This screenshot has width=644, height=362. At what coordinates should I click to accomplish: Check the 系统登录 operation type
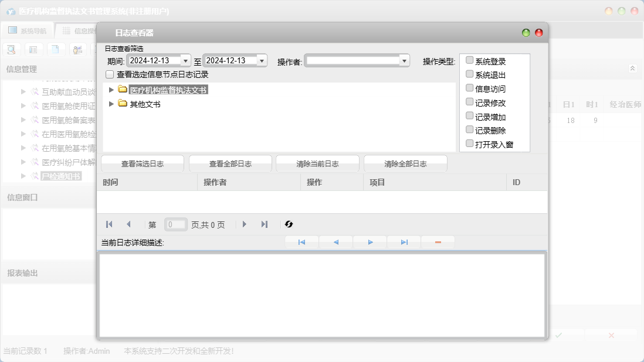click(469, 60)
